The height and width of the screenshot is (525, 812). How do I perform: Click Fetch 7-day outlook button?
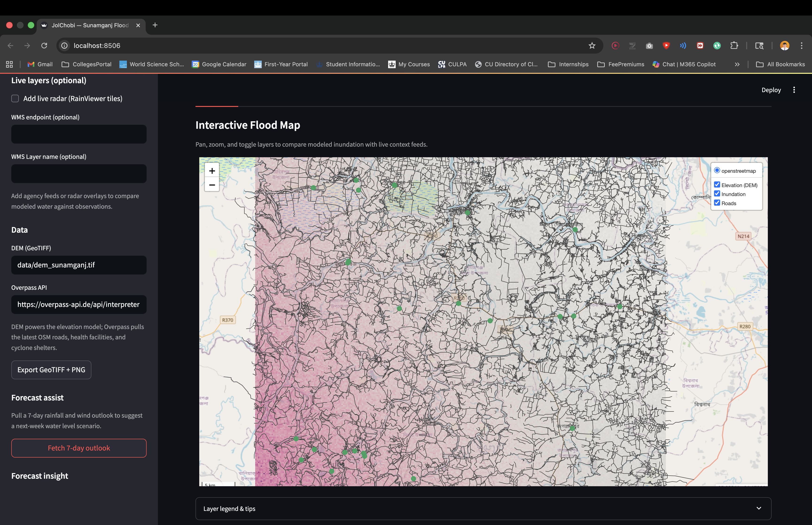(x=79, y=448)
